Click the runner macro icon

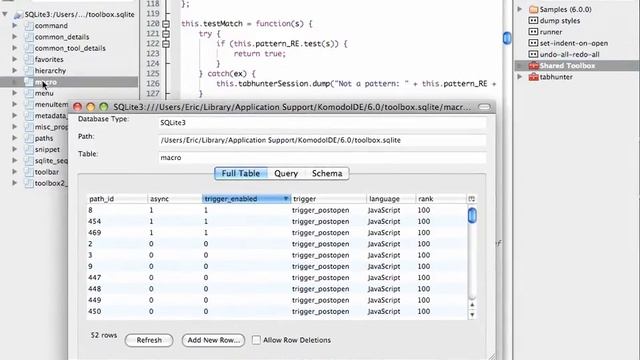(x=533, y=31)
